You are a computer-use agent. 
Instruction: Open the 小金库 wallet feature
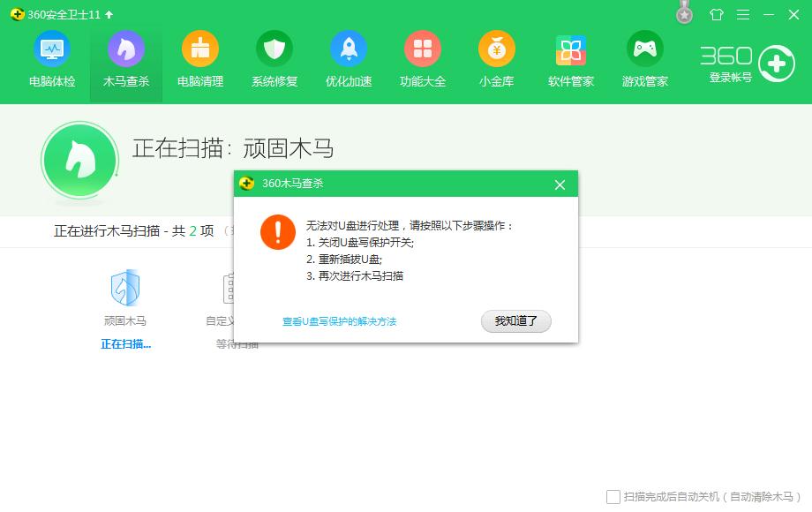496,57
